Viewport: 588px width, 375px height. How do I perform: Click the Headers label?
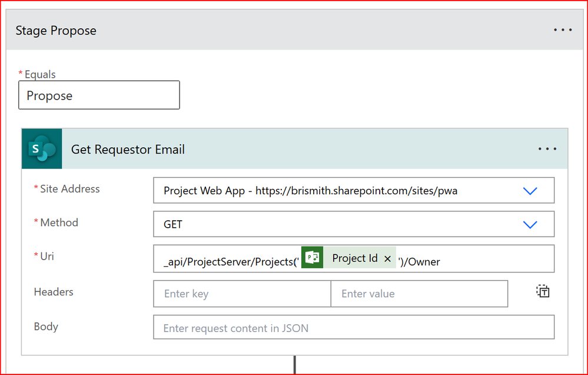coord(54,292)
